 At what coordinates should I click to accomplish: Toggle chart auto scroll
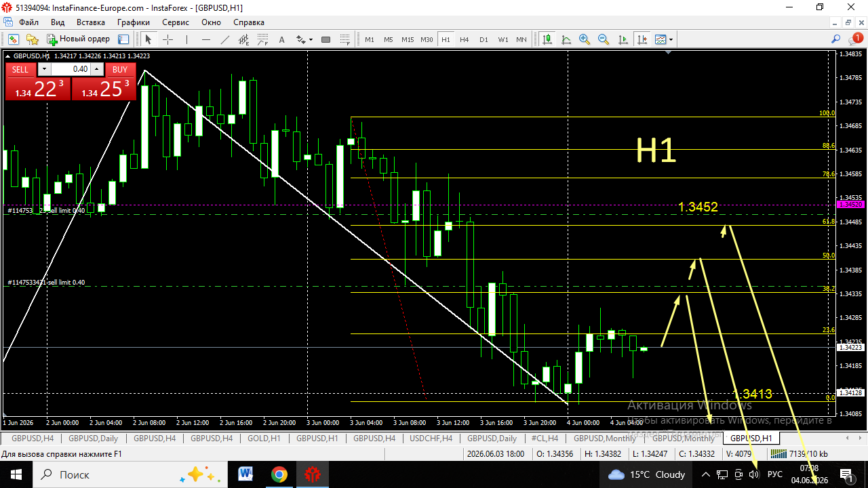click(623, 39)
